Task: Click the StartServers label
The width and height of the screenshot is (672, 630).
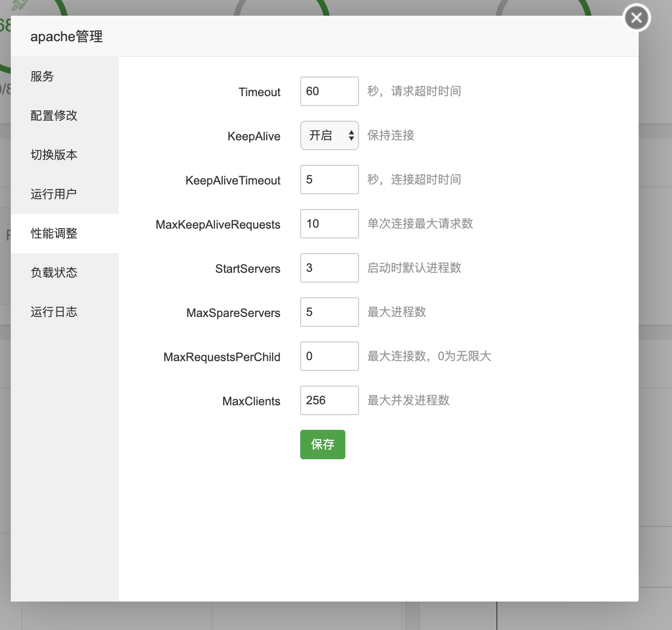Action: point(248,269)
